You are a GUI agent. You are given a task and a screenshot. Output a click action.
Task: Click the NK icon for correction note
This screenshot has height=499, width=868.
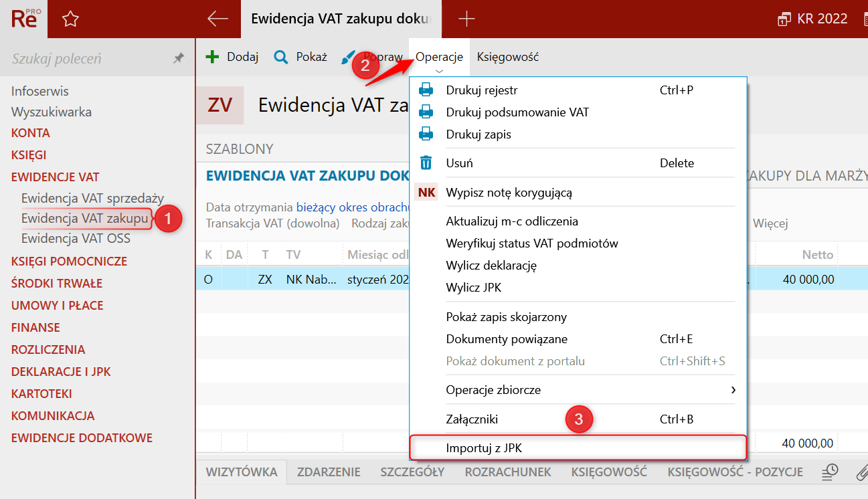tap(426, 193)
